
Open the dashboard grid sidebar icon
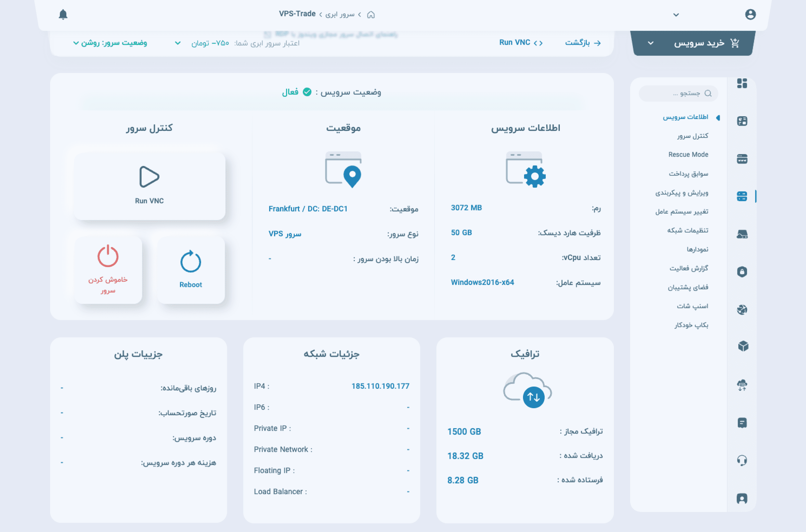[742, 83]
